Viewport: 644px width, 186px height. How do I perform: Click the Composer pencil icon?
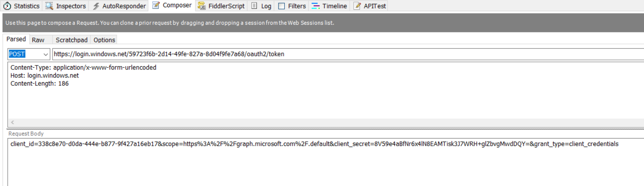(156, 6)
